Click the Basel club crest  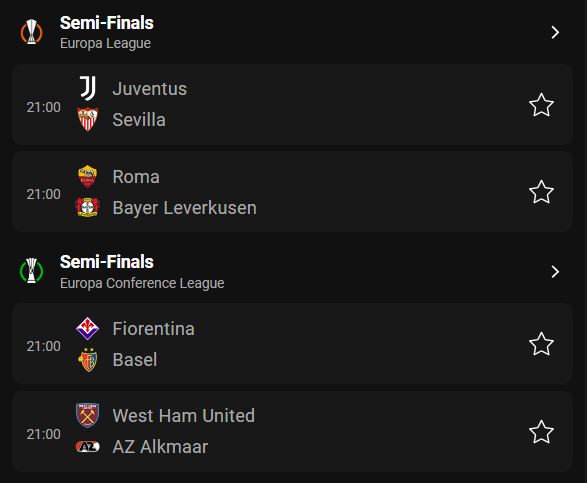(x=88, y=360)
